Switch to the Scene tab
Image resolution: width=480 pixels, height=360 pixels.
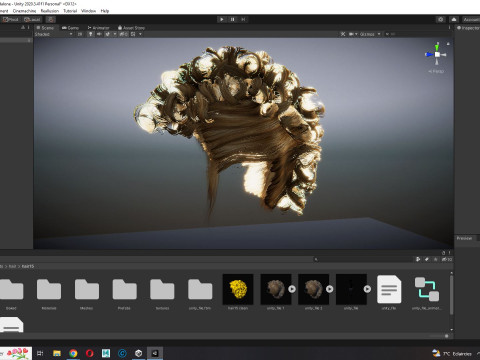click(45, 28)
